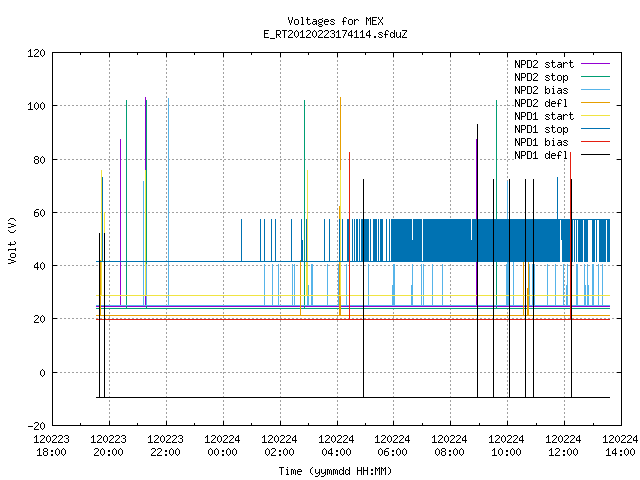Click the 100 y-axis tick value

(36, 106)
